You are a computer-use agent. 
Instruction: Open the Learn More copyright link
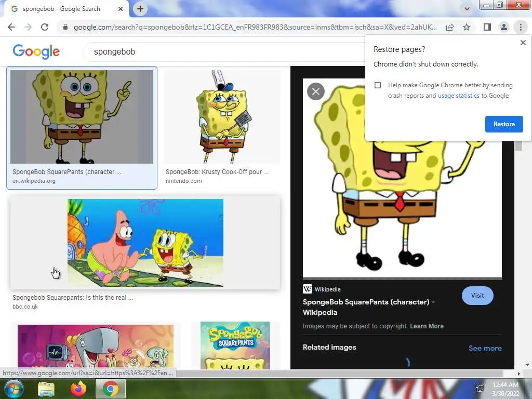tap(427, 326)
